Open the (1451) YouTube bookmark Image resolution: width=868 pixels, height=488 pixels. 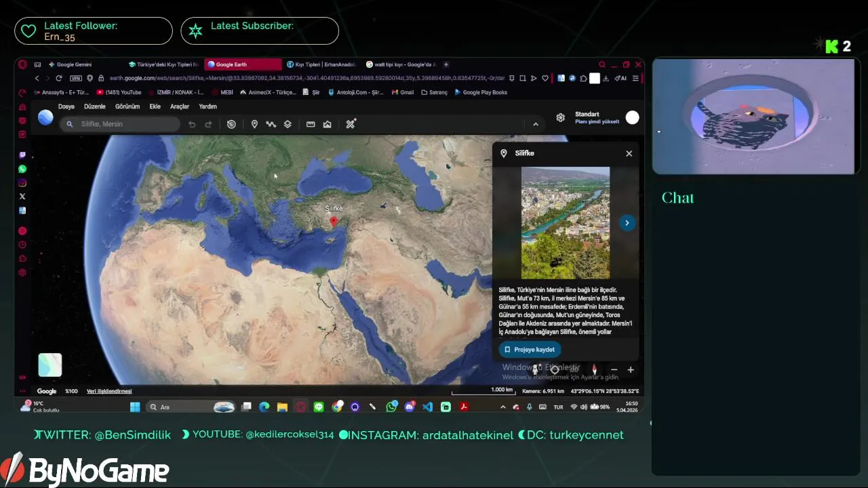coord(119,92)
